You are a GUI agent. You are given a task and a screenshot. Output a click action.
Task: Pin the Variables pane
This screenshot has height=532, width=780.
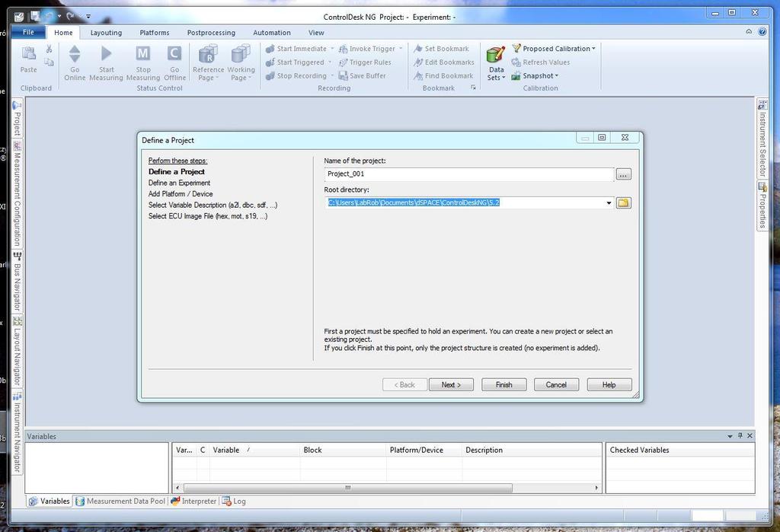coord(740,435)
